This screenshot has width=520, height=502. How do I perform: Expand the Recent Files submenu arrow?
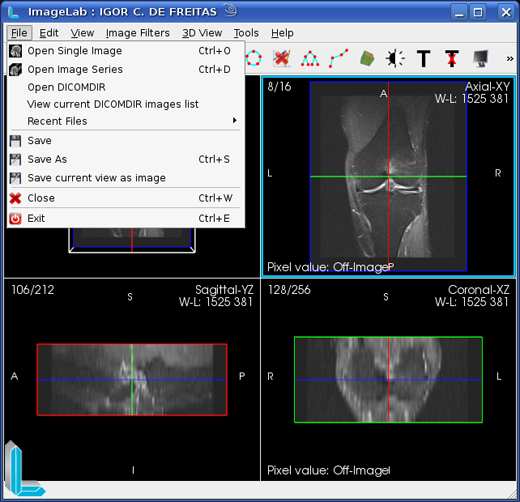[x=235, y=120]
